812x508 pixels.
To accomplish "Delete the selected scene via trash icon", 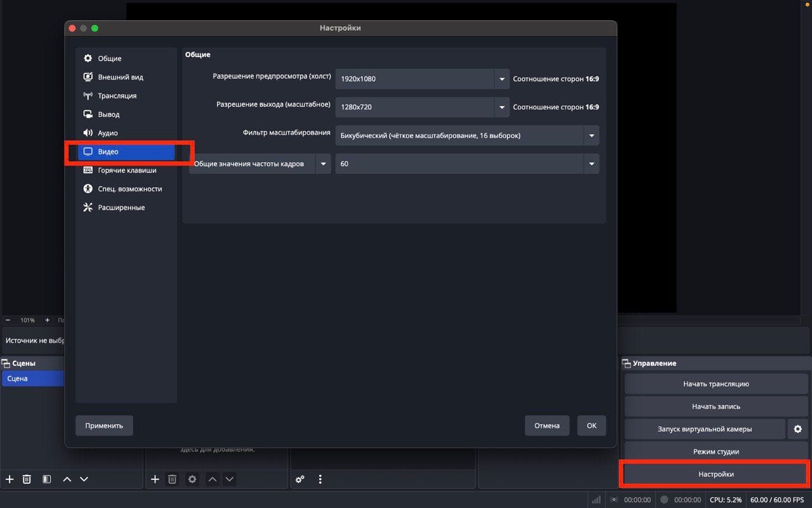I will [27, 479].
